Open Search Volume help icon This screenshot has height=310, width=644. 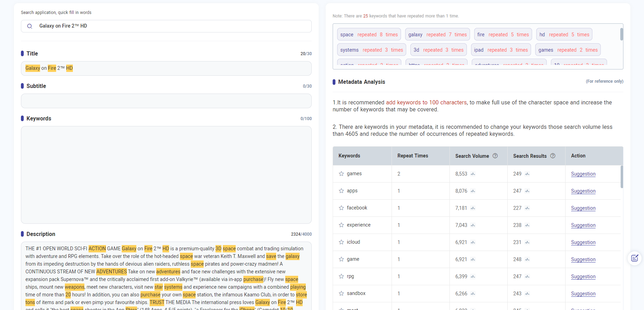(x=495, y=156)
